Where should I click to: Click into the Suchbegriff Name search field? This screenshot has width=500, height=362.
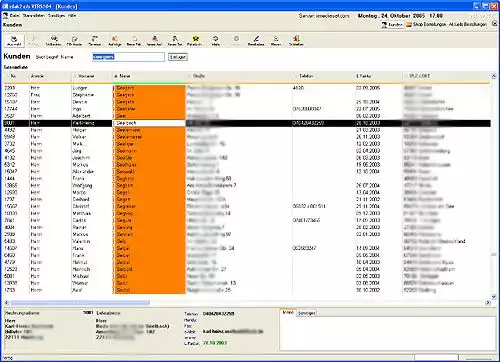(128, 57)
